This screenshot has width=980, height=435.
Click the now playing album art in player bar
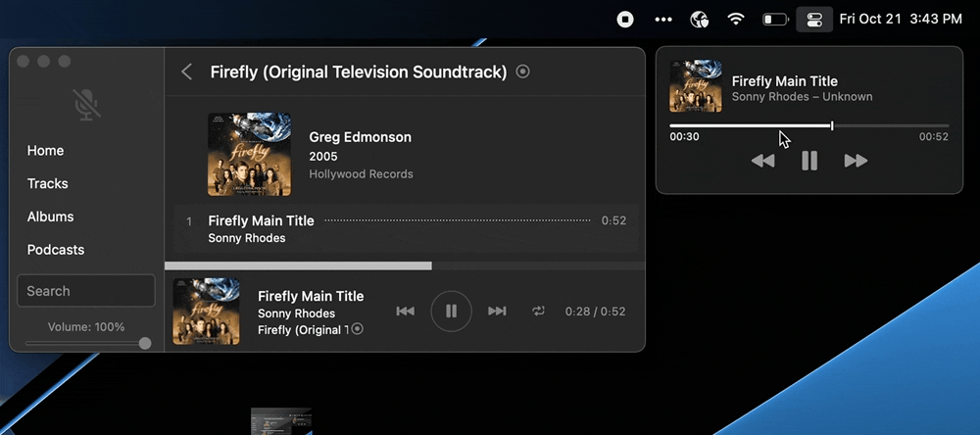pyautogui.click(x=206, y=312)
